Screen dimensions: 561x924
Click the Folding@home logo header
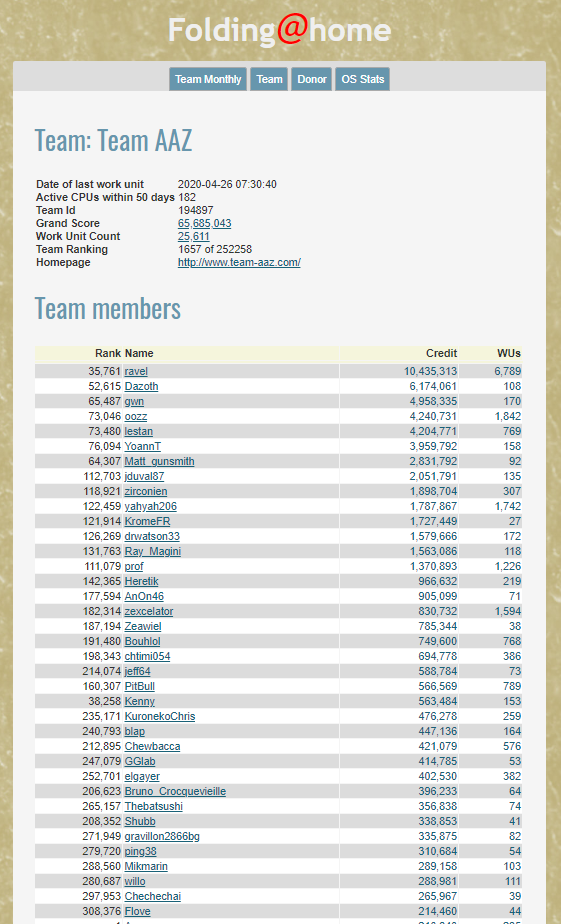pos(280,29)
